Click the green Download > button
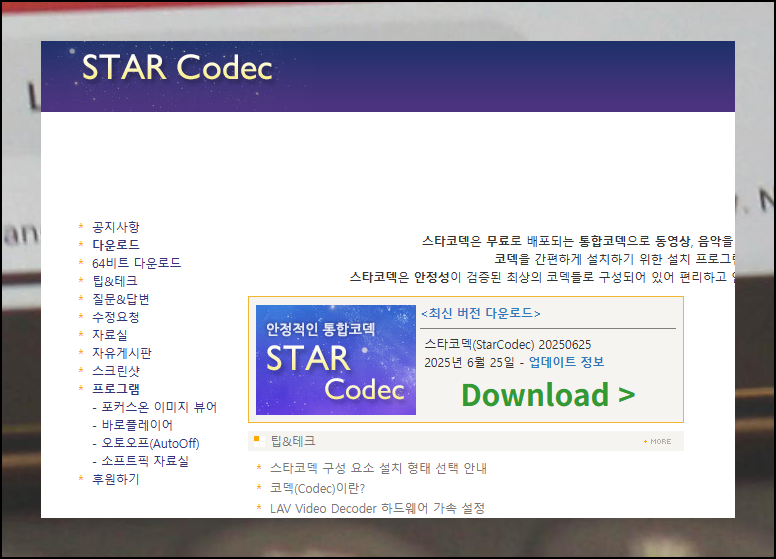This screenshot has width=776, height=559. (x=548, y=395)
